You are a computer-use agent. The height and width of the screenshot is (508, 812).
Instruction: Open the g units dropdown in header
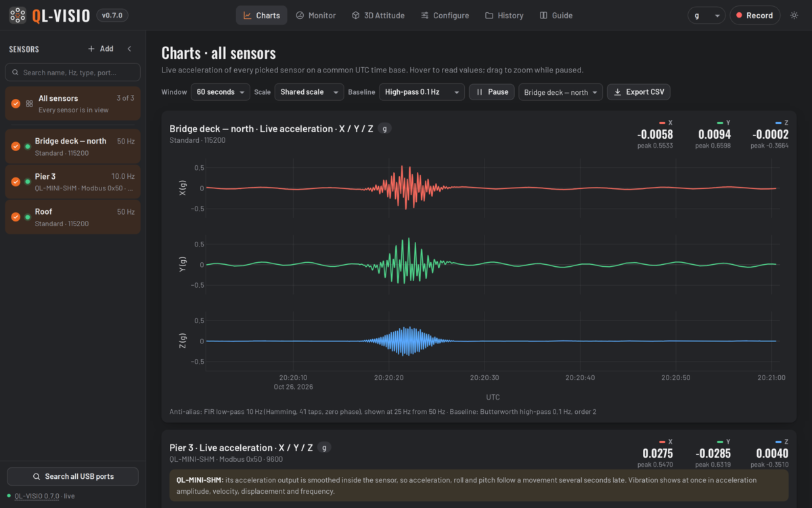pos(706,16)
